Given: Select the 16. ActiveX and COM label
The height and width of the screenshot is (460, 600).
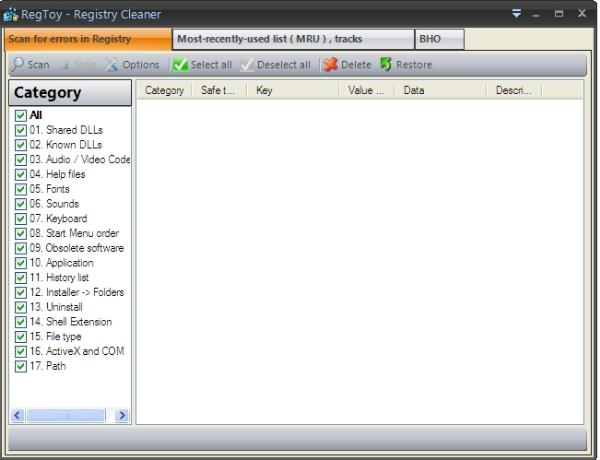Looking at the screenshot, I should tap(77, 351).
